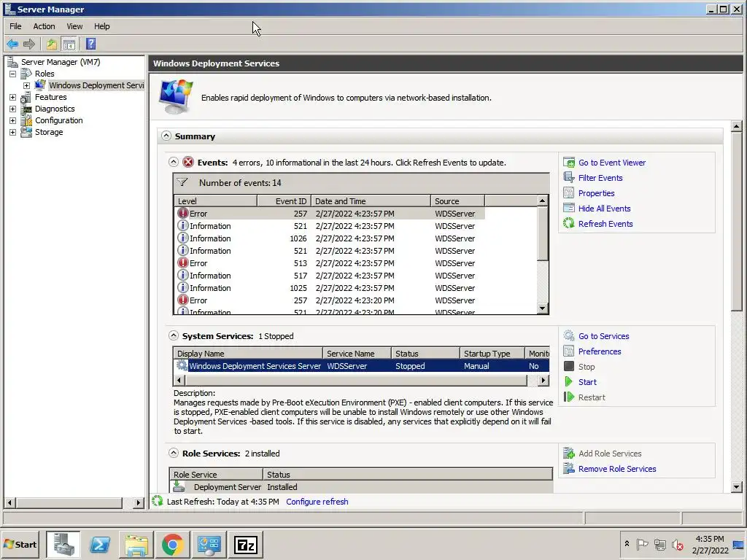Image resolution: width=747 pixels, height=560 pixels.
Task: Expand the Storage tree node
Action: [13, 133]
